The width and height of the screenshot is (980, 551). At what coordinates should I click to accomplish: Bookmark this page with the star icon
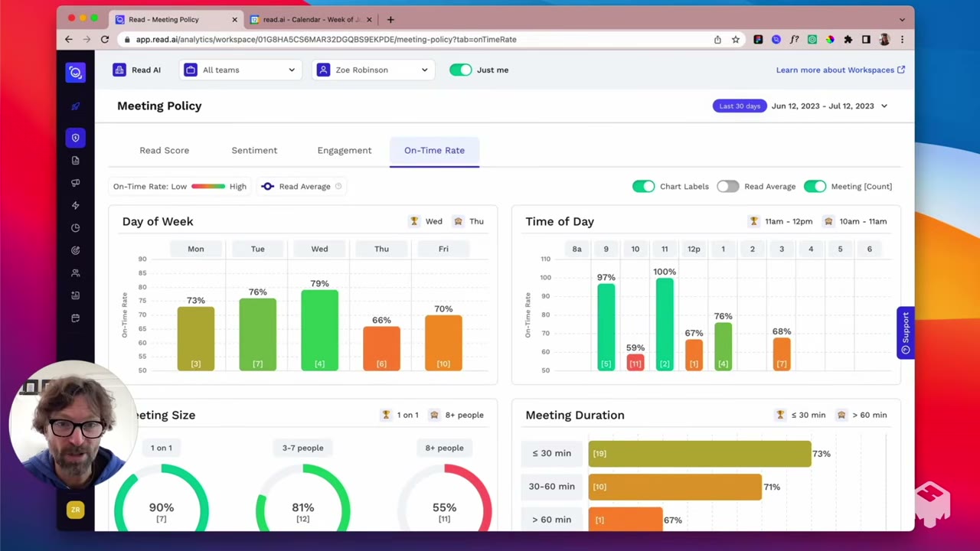736,39
